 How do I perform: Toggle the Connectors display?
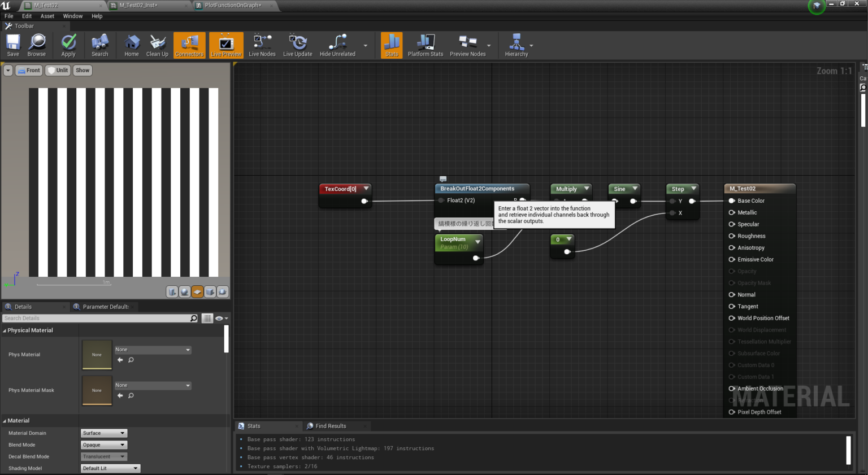pos(189,45)
